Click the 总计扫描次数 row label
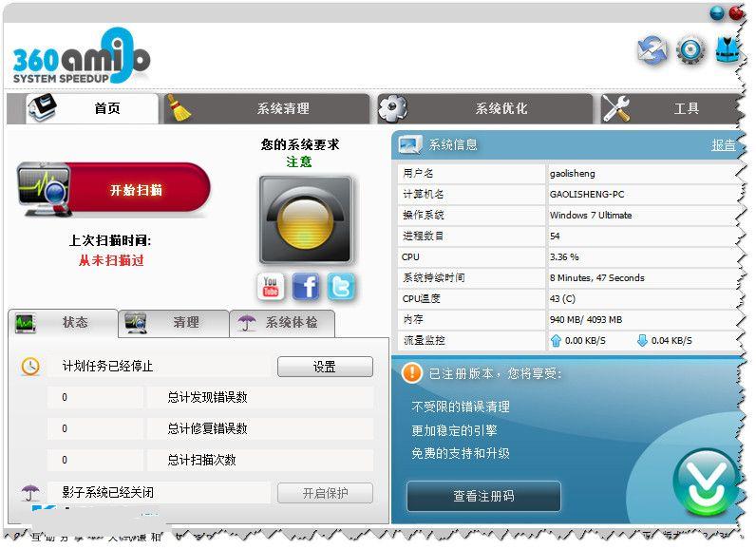 click(201, 460)
